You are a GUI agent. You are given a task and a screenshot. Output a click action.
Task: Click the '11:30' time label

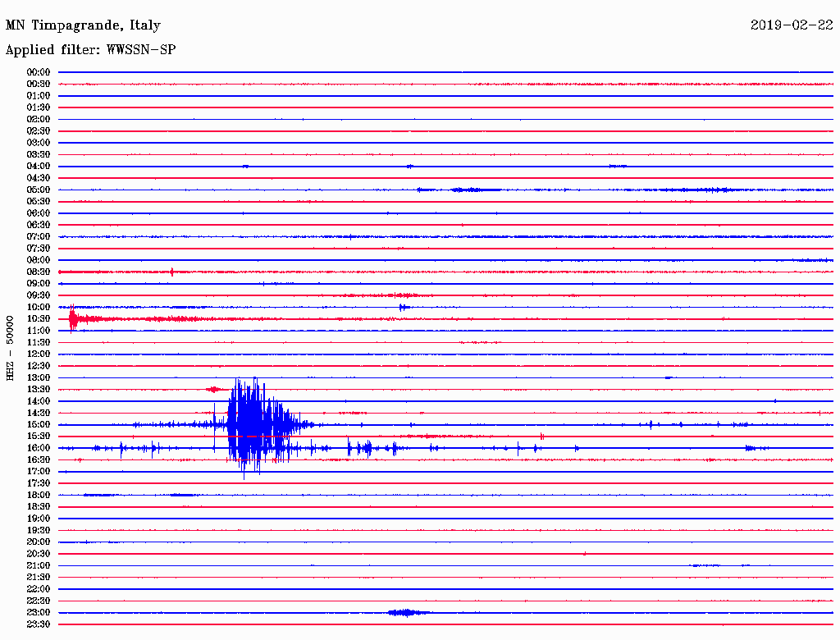pos(38,342)
